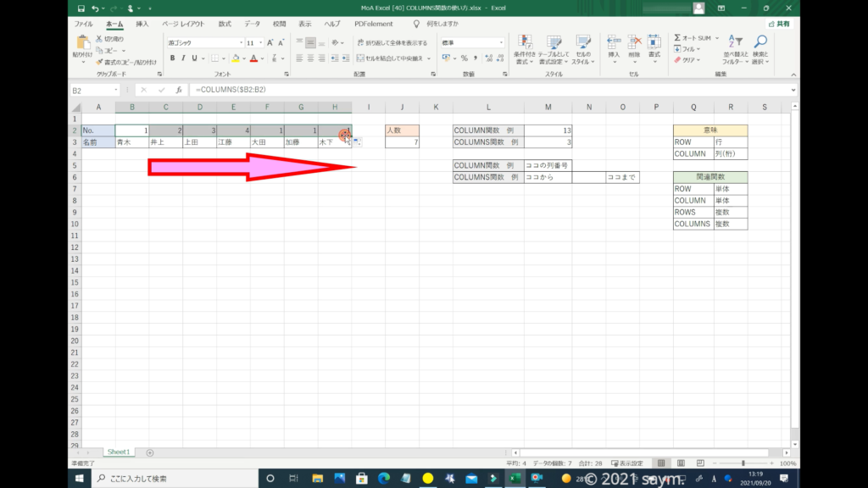Click the italic formatting button

(183, 58)
